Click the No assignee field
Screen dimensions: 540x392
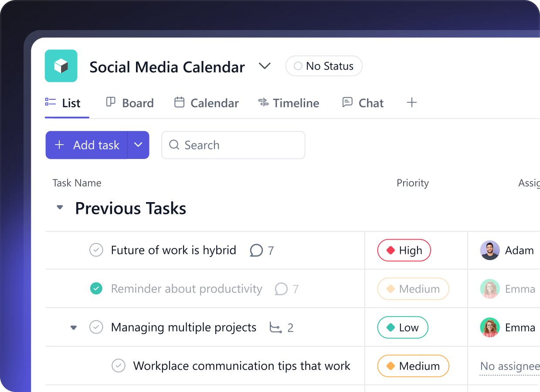509,366
